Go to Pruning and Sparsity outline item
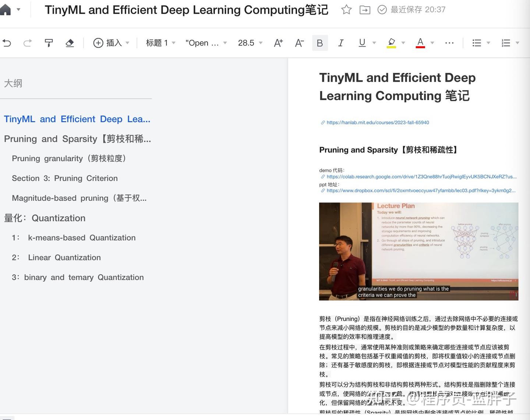 78,139
